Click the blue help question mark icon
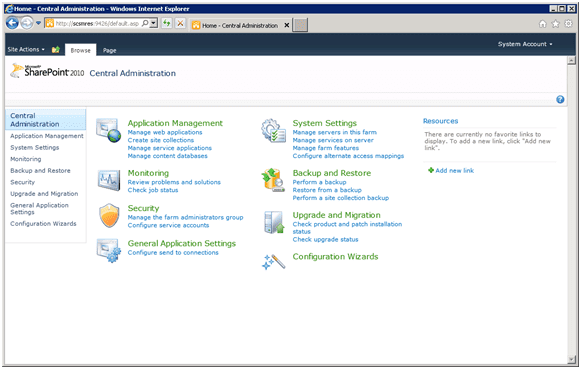This screenshot has width=581, height=369. 560,99
